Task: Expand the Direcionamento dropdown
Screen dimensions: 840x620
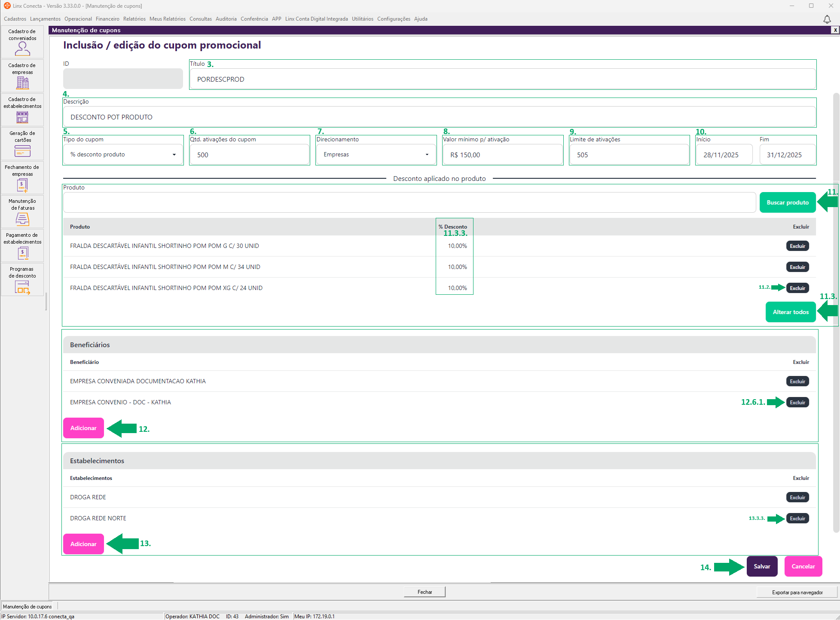Action: [427, 155]
